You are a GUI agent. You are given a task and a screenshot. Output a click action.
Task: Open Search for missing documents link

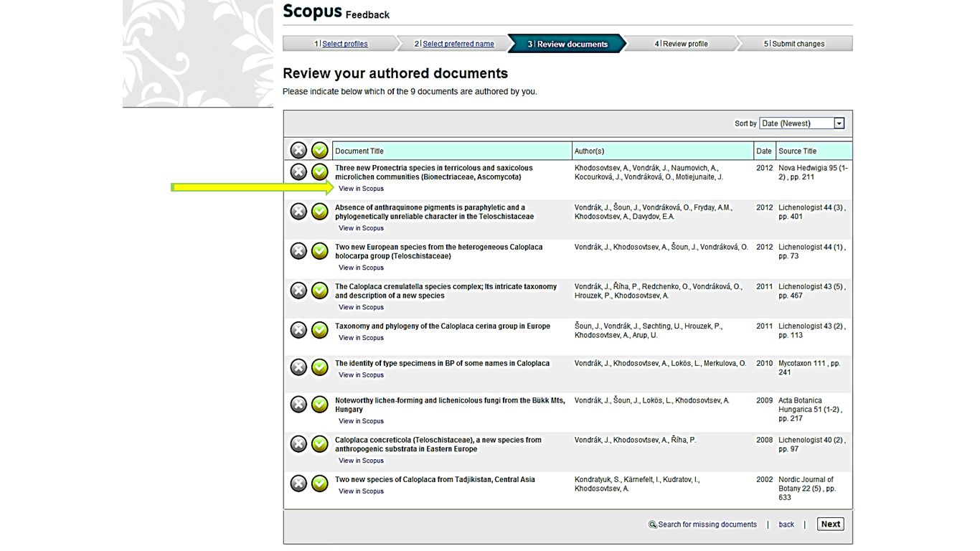(707, 524)
